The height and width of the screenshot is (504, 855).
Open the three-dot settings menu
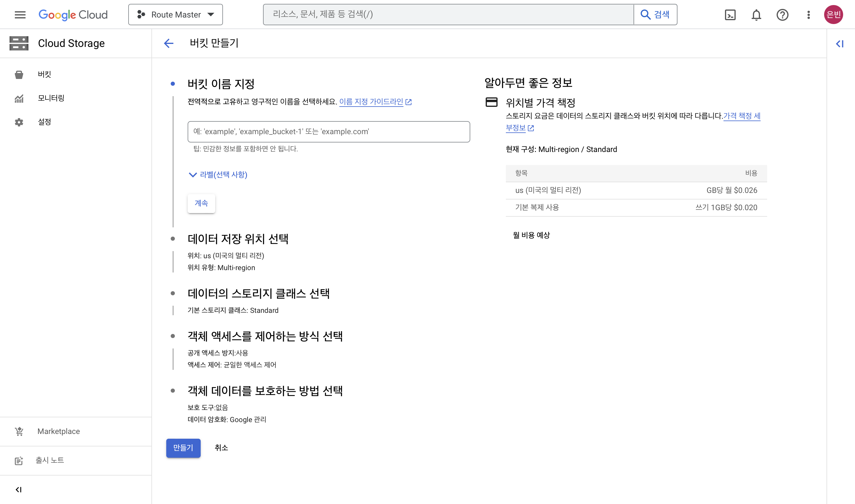click(808, 15)
